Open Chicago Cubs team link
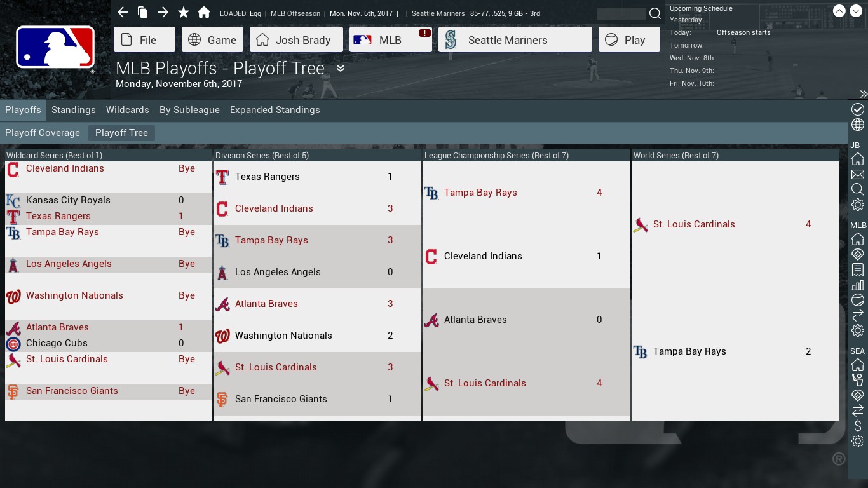Screen dimensions: 868x488 (x=57, y=343)
